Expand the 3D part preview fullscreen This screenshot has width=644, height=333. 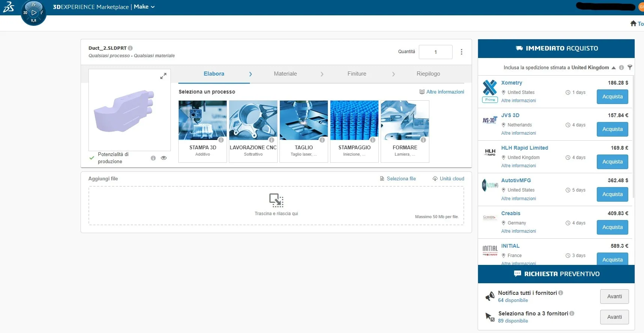click(163, 76)
